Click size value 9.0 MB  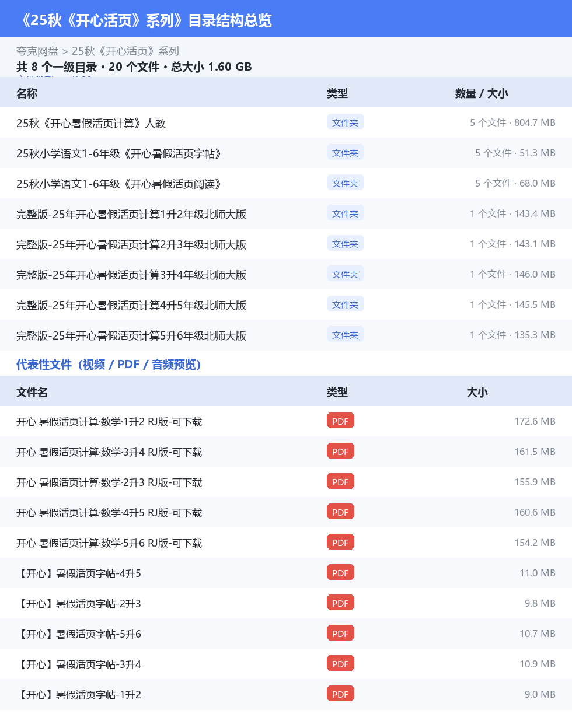(x=540, y=694)
